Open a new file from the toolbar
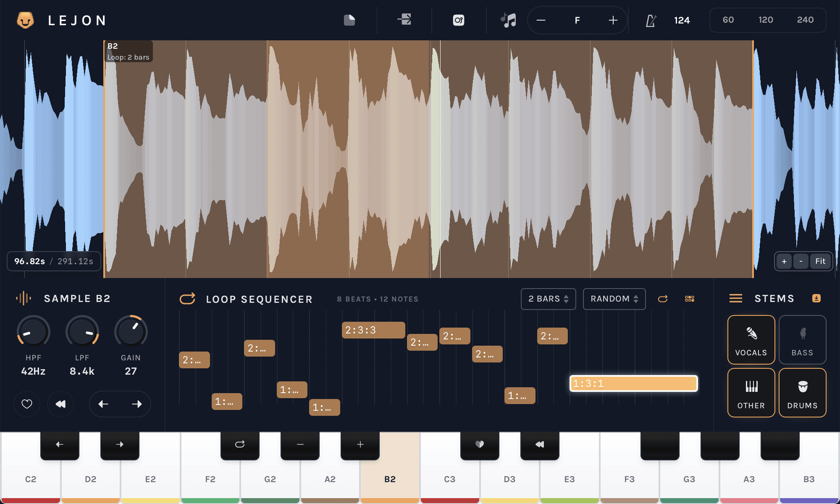Image resolution: width=840 pixels, height=504 pixels. [350, 20]
